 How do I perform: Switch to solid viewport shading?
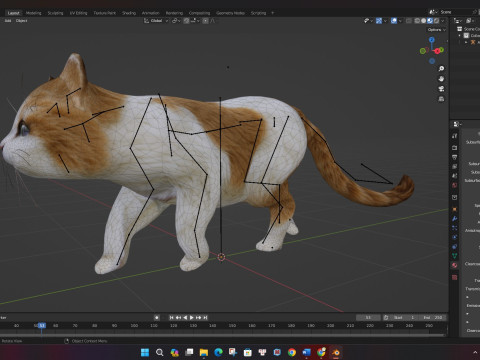coord(424,21)
